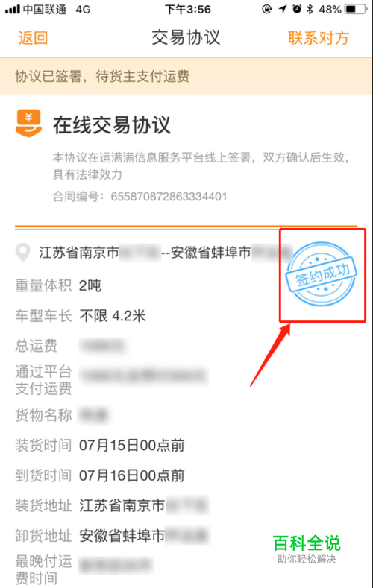Tap the battery icon in status bar

[356, 9]
